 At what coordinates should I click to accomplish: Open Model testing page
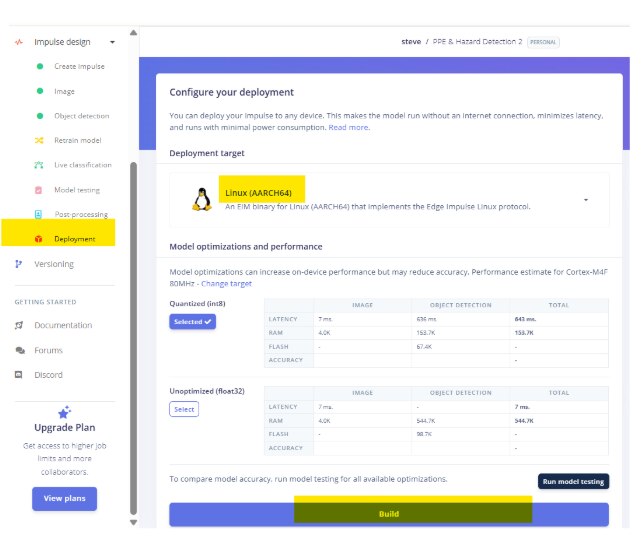point(77,190)
